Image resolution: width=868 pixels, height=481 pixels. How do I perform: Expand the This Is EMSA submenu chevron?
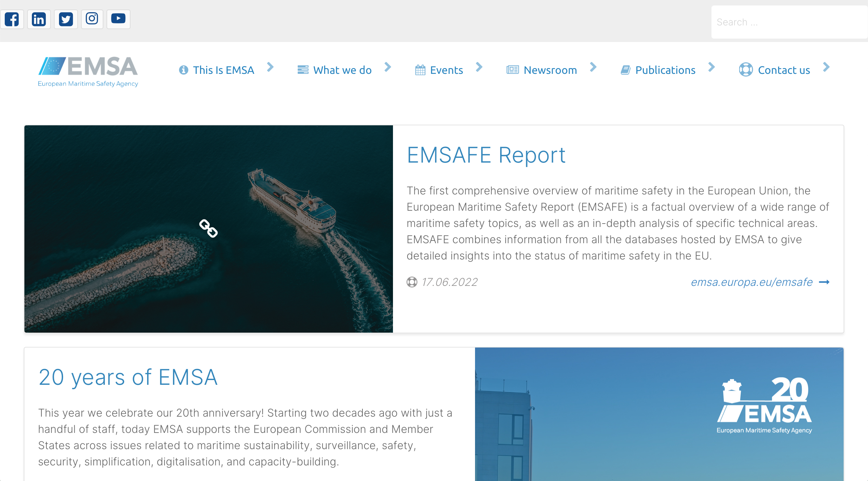[x=270, y=67]
